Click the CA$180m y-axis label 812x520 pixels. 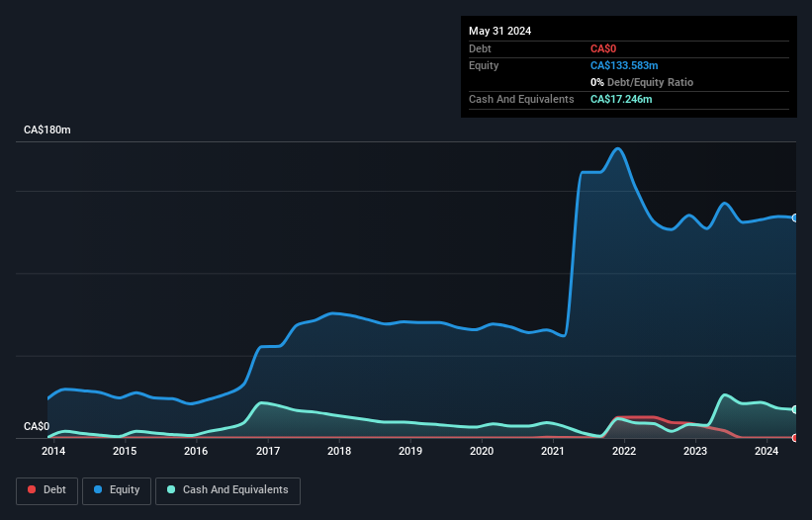47,130
